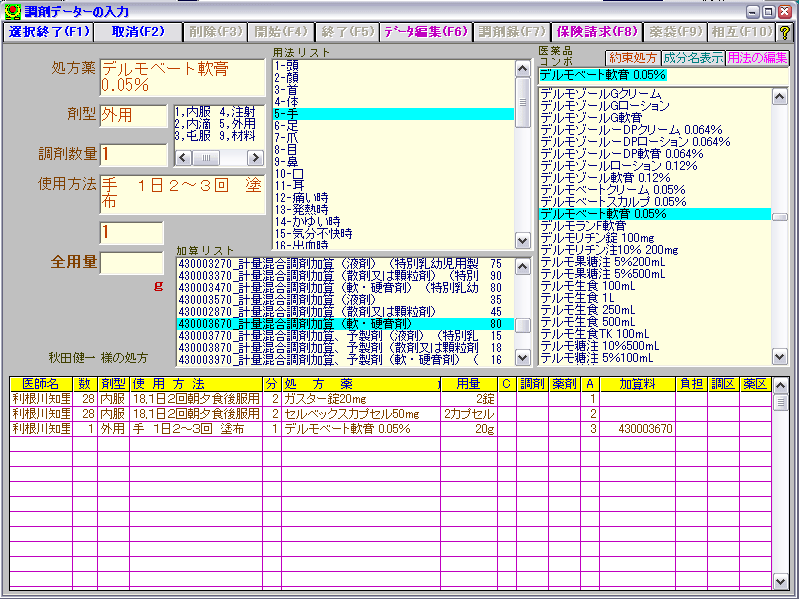The width and height of the screenshot is (800, 600).
Task: Select 430003870 予製剤 加算 row
Action: point(345,348)
